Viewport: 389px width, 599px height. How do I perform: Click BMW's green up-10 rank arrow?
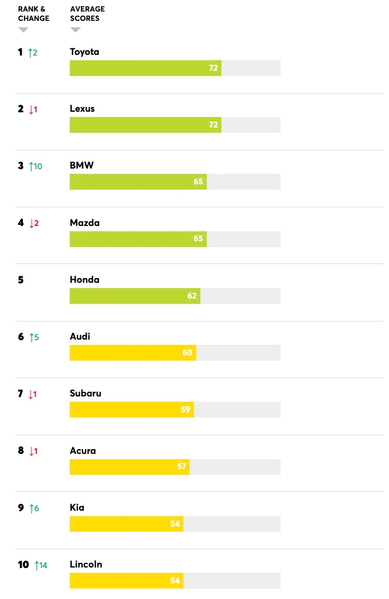[x=36, y=166]
